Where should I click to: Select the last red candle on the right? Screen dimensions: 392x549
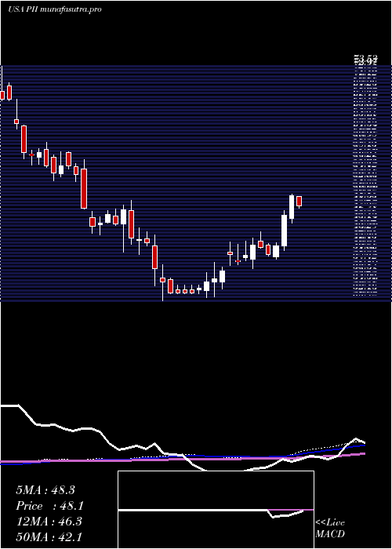(299, 202)
